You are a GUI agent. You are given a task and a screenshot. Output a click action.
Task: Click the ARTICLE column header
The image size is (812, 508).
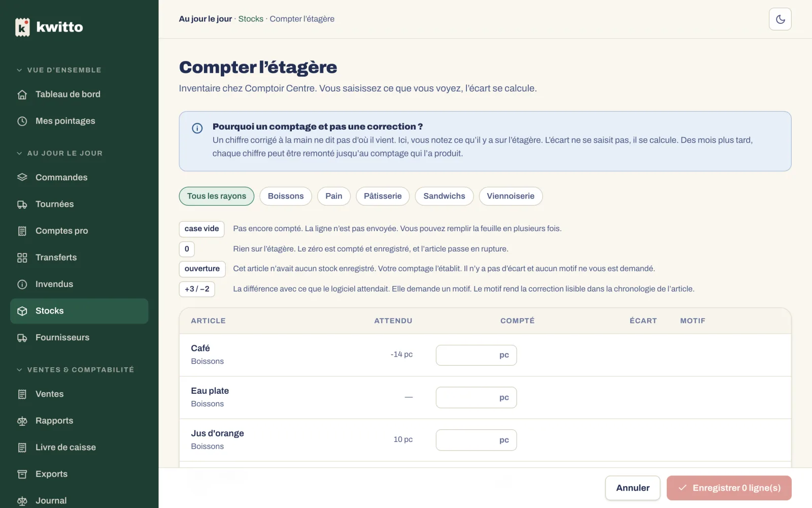pyautogui.click(x=208, y=321)
